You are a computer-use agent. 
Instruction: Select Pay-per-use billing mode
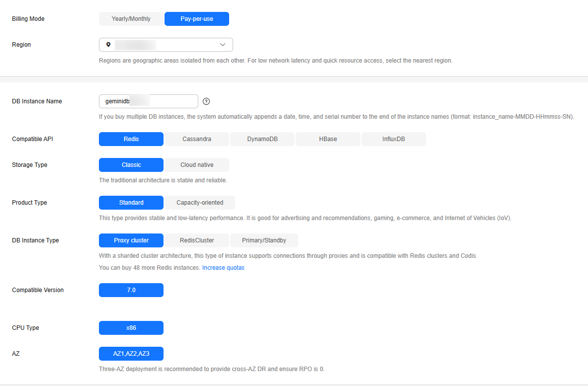197,19
